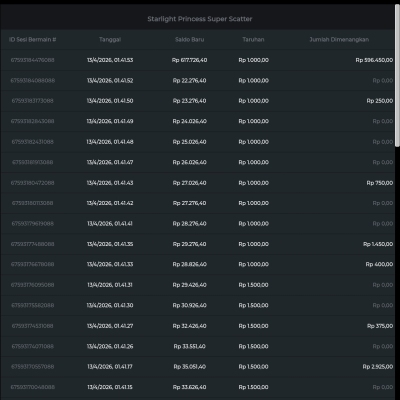Select the date 13/4/2026, 01.41.49
Viewport: 400px width, 400px height.
[x=110, y=121]
